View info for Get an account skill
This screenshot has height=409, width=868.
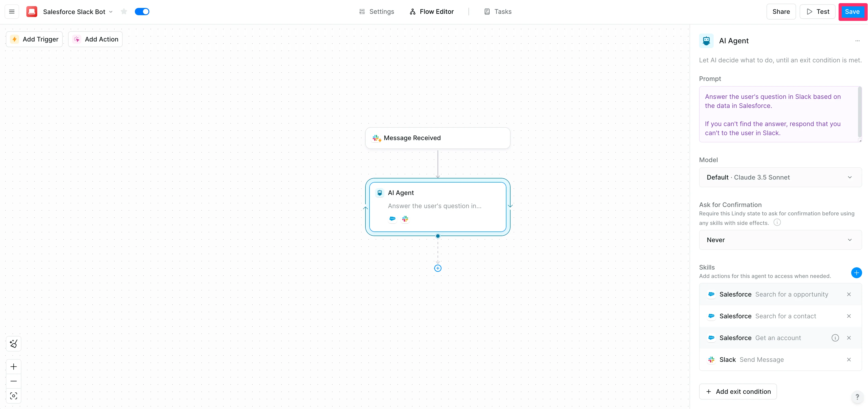(x=835, y=338)
